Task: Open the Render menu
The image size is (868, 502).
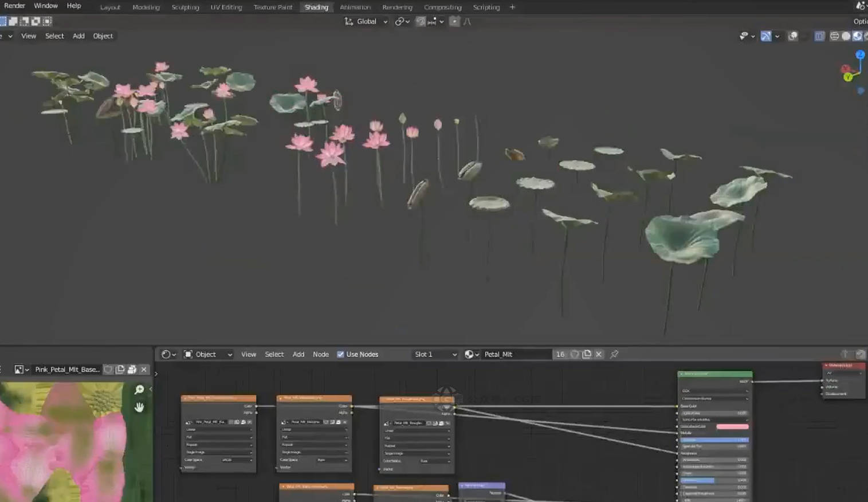Action: coord(14,6)
